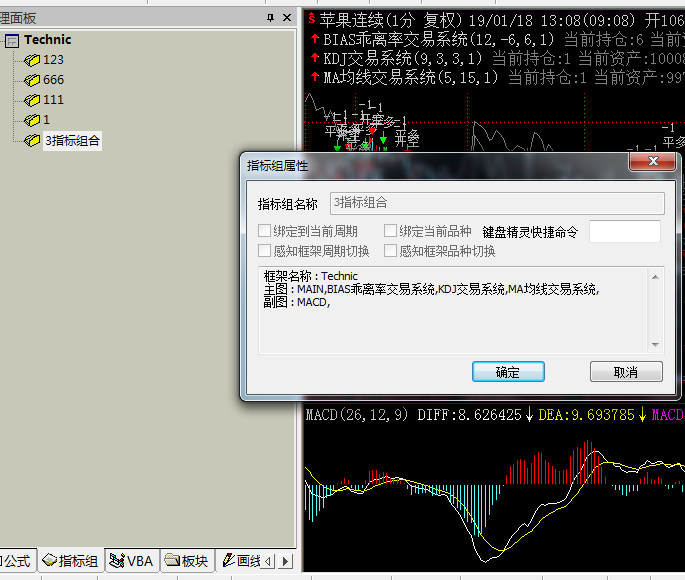Viewport: 685px width, 580px height.
Task: Switch to the 指标组 tab
Action: pyautogui.click(x=71, y=561)
